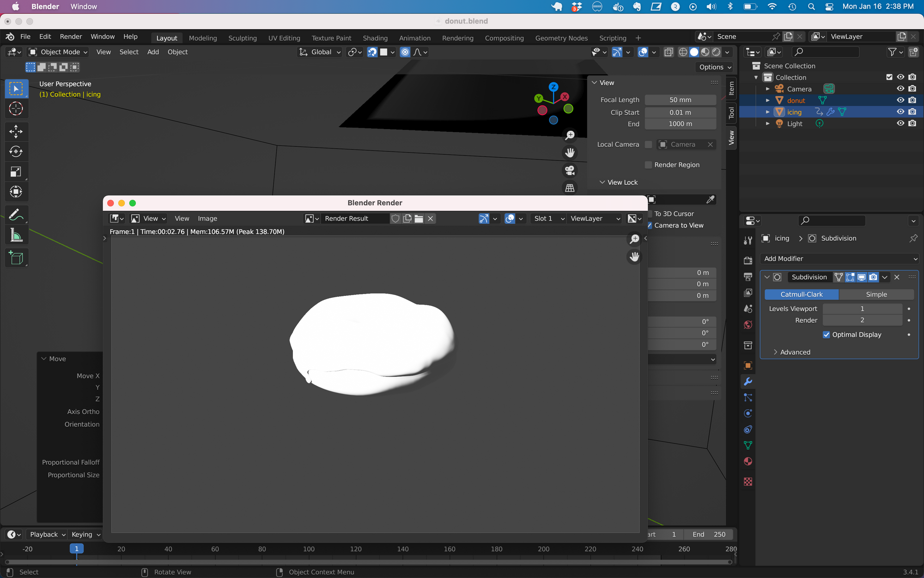This screenshot has width=924, height=578.
Task: Click the Options button in the viewport
Action: click(x=715, y=67)
